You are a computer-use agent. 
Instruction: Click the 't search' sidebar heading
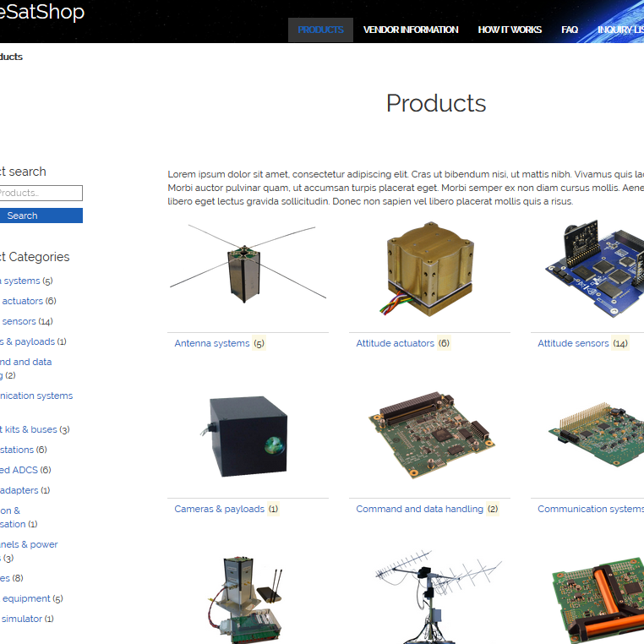pyautogui.click(x=23, y=172)
